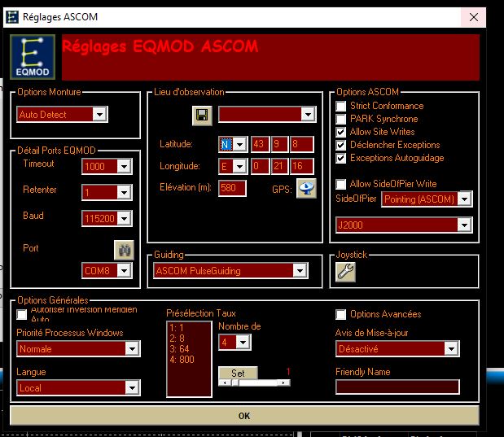Click the longitude minutes field 21
504x437 pixels.
pyautogui.click(x=279, y=166)
